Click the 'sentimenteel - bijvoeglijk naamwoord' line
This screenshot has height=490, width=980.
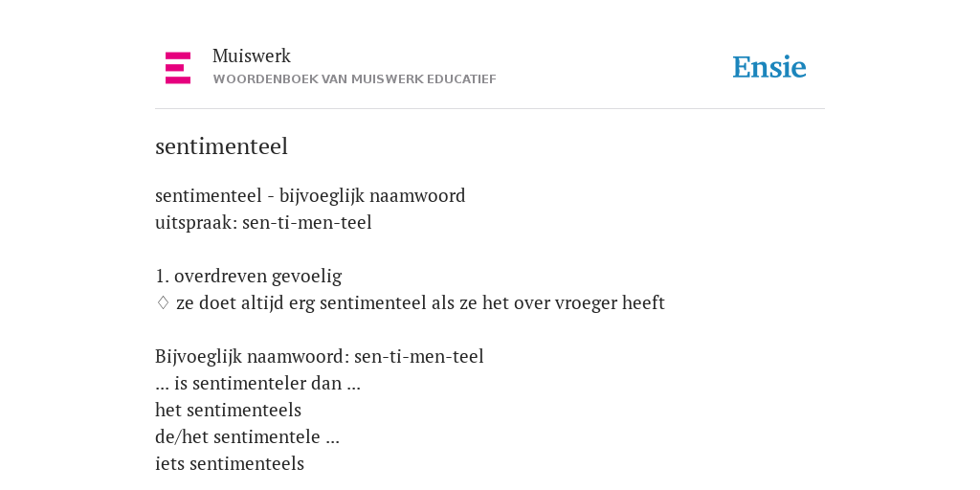pyautogui.click(x=310, y=195)
